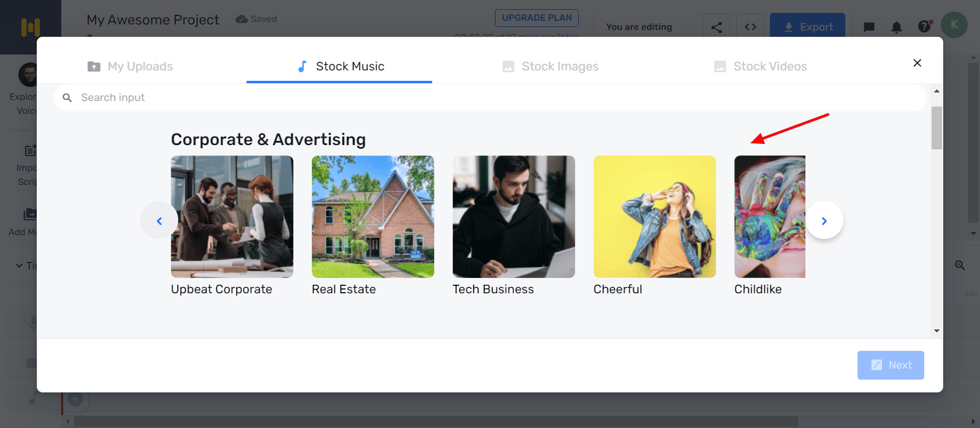The width and height of the screenshot is (980, 428).
Task: Click the dialog vertical scrollbar thumb
Action: (x=937, y=127)
